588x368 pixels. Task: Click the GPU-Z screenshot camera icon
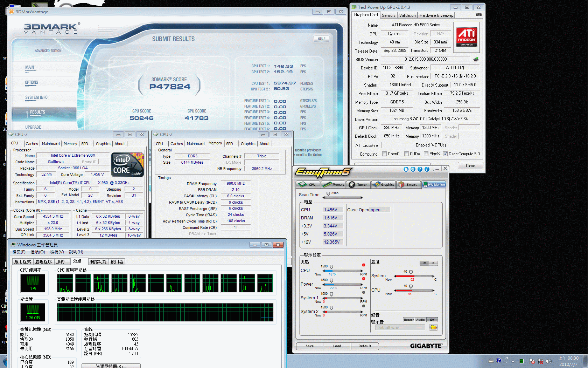click(x=479, y=15)
